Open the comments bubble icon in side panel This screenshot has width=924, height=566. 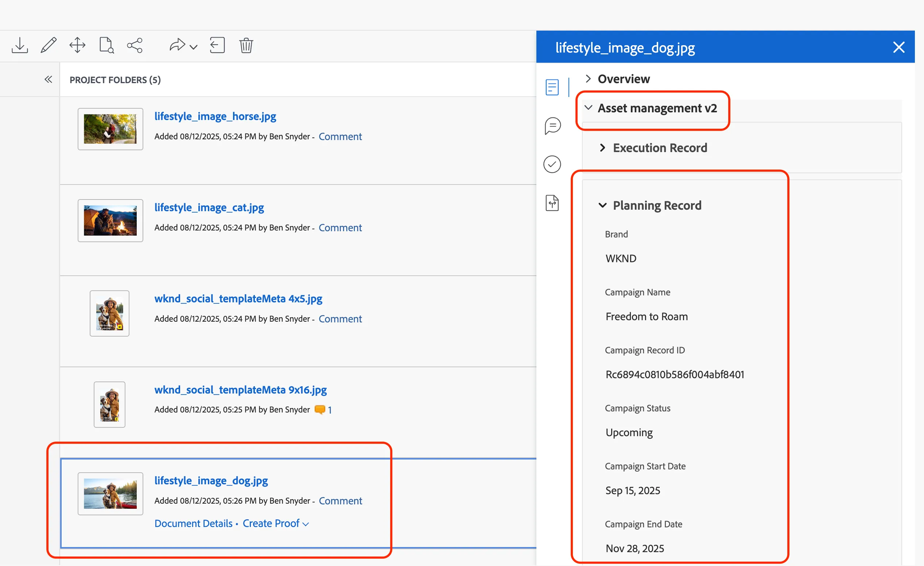pyautogui.click(x=552, y=126)
